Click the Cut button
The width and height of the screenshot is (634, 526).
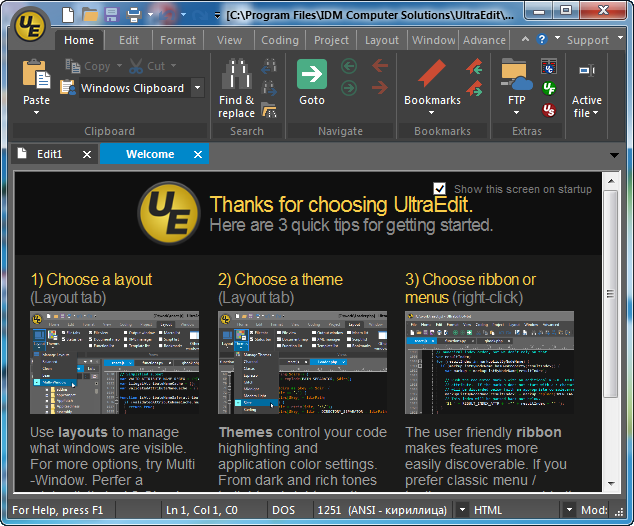pos(150,66)
